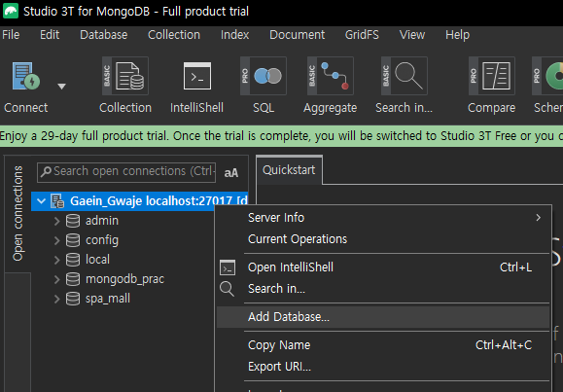Expand the local database
Image resolution: width=563 pixels, height=392 pixels.
click(56, 260)
